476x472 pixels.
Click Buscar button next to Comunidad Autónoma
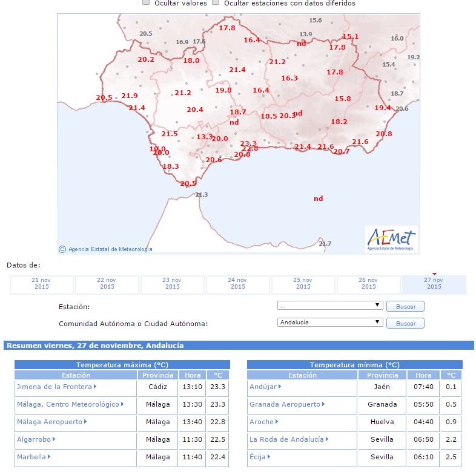click(x=405, y=323)
